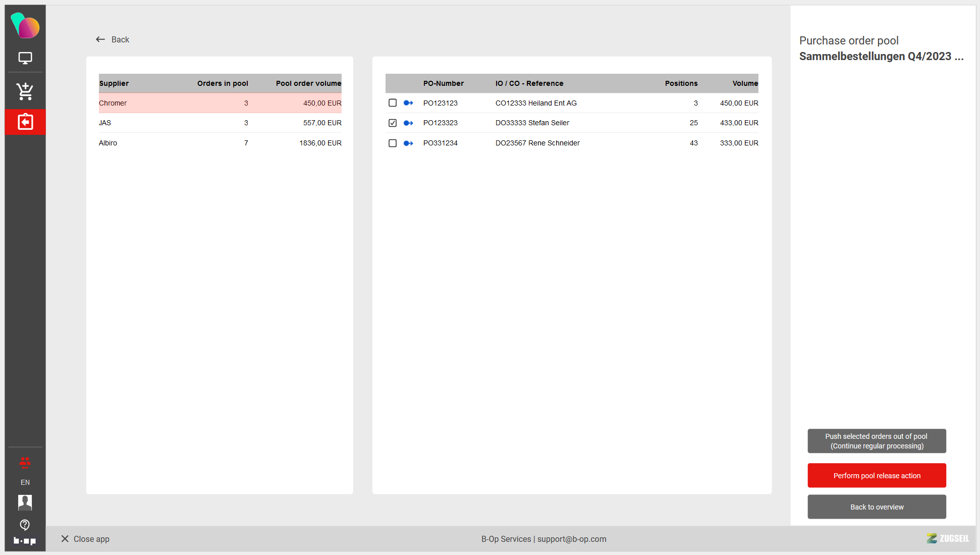Open the add-to-cart sidebar icon
The width and height of the screenshot is (980, 555).
(x=25, y=91)
